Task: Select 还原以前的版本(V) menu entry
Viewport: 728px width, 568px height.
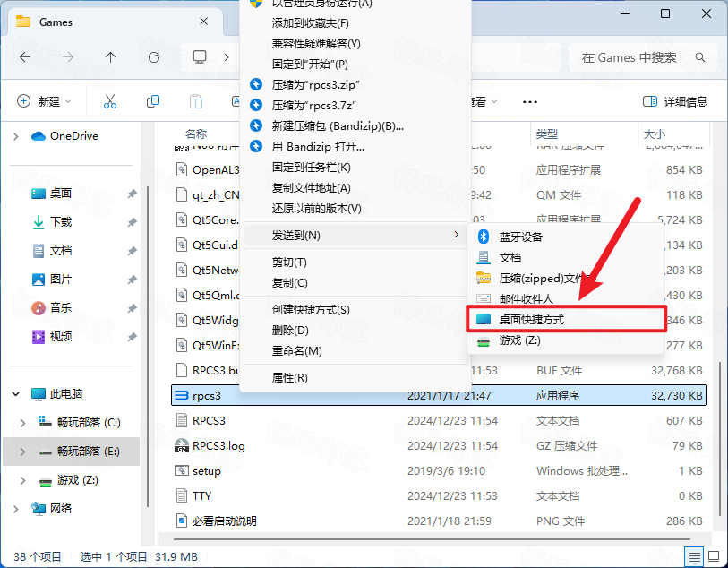Action: pos(355,209)
